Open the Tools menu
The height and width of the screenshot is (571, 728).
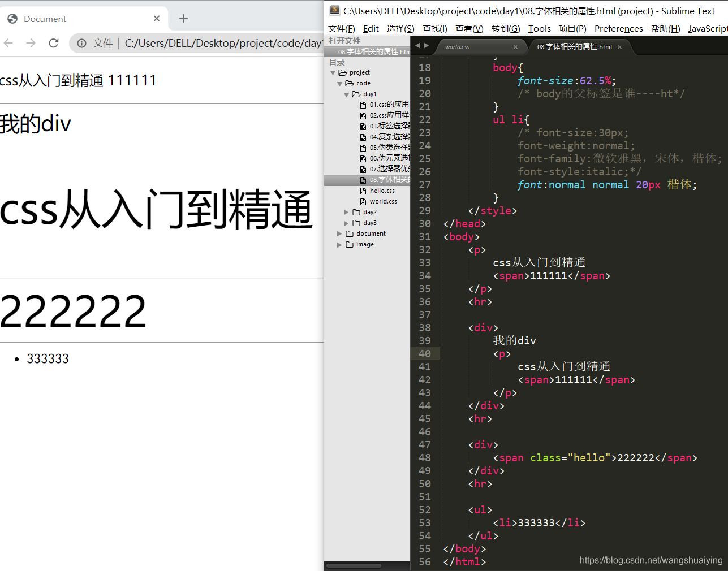click(x=539, y=28)
